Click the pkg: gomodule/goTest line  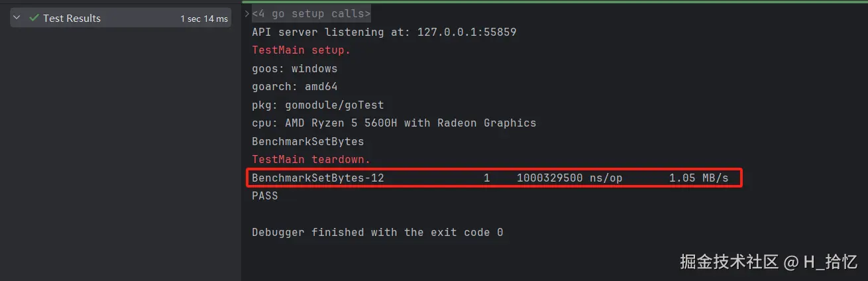coord(317,105)
